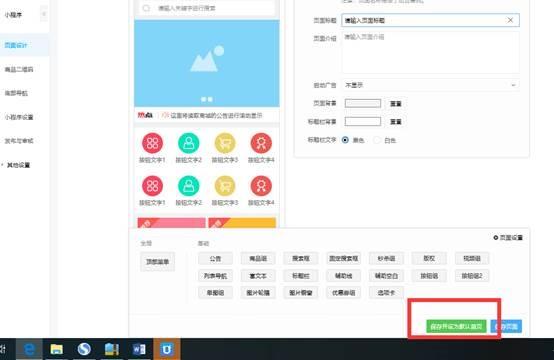This screenshot has width=554, height=360.
Task: Tap the red grid icon in upper button row
Action: [x=152, y=143]
